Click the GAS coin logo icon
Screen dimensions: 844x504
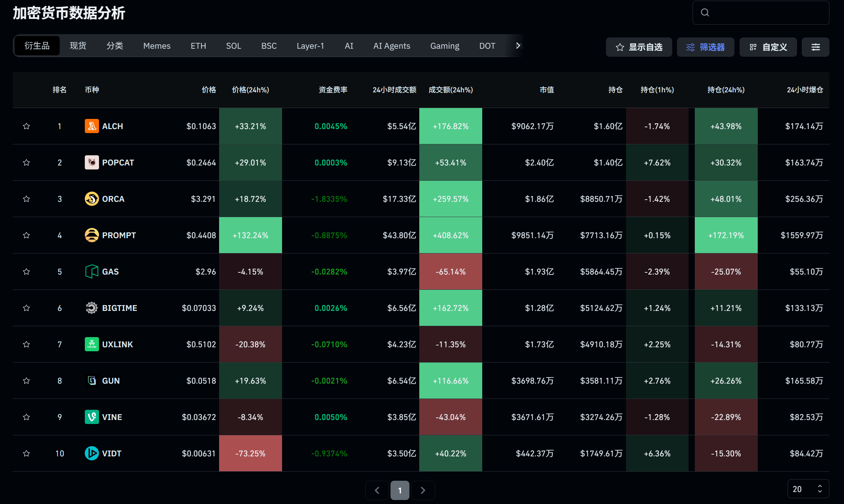pyautogui.click(x=92, y=272)
